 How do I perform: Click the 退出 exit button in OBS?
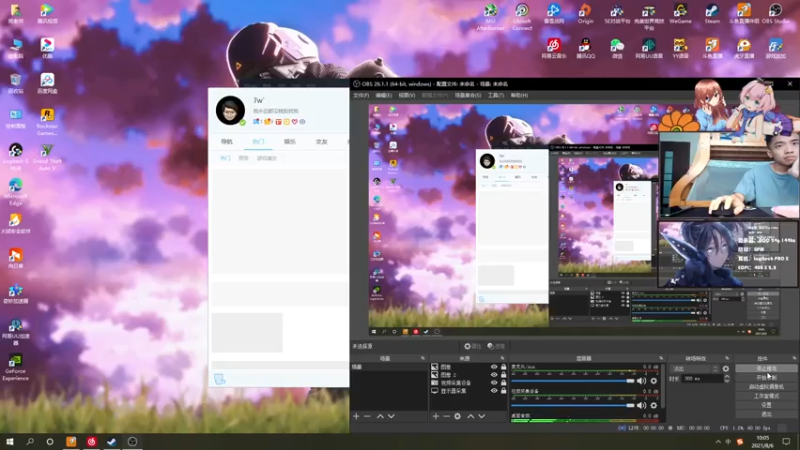point(766,414)
